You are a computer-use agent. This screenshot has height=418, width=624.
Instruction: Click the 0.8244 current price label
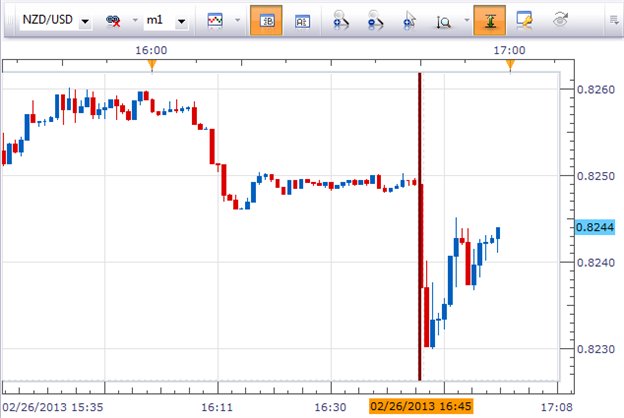click(595, 227)
